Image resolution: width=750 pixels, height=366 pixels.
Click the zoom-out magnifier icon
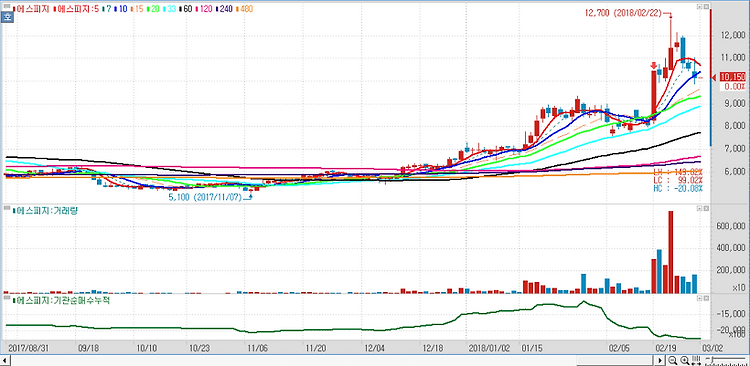pos(673,360)
